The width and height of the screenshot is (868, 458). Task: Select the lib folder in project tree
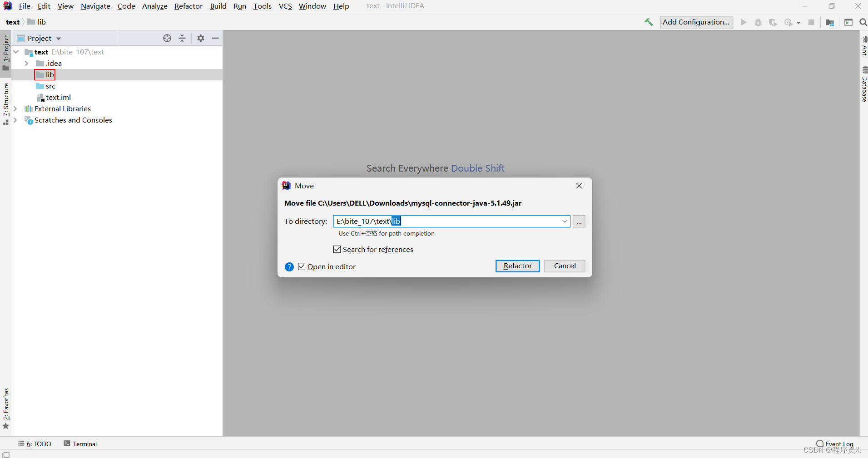pyautogui.click(x=50, y=75)
